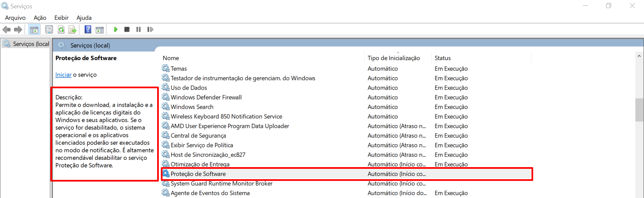
Task: Select the Windows Search service
Action: pyautogui.click(x=347, y=107)
